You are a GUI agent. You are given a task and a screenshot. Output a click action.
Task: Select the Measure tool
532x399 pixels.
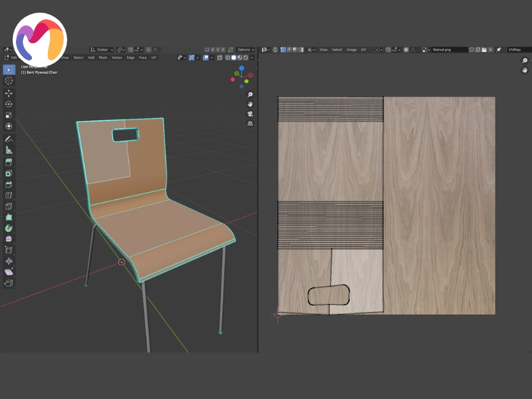coord(8,148)
